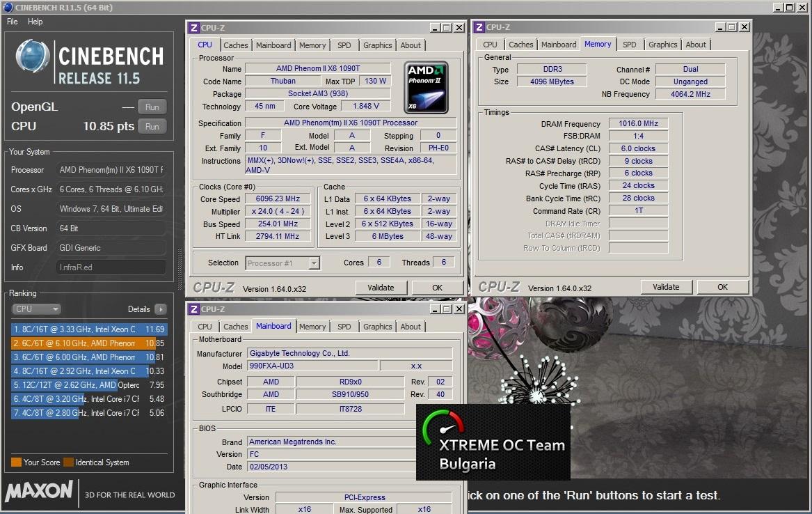This screenshot has height=514, width=812.
Task: Click the XTREME OC Team Bulgaria logo
Action: [493, 442]
